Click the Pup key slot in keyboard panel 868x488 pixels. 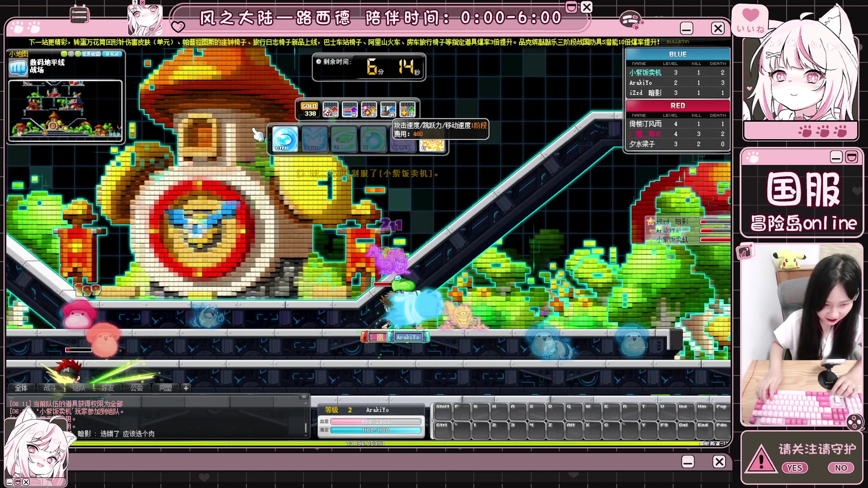722,412
